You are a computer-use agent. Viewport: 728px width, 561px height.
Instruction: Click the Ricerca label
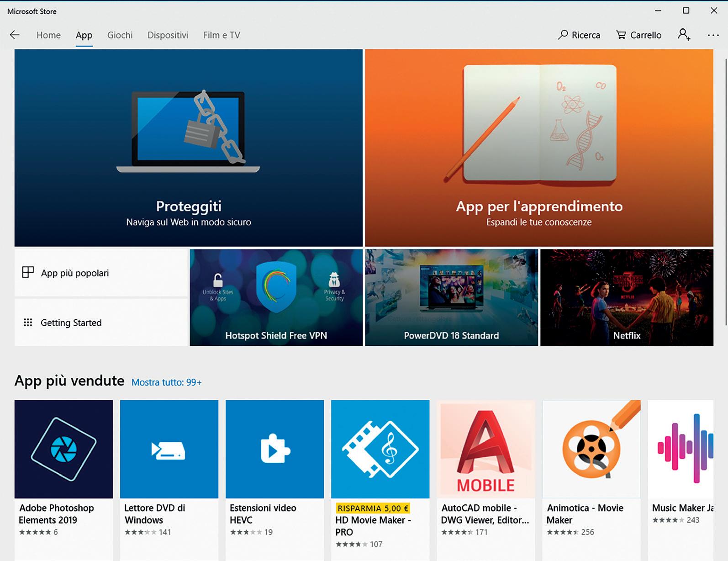click(586, 35)
